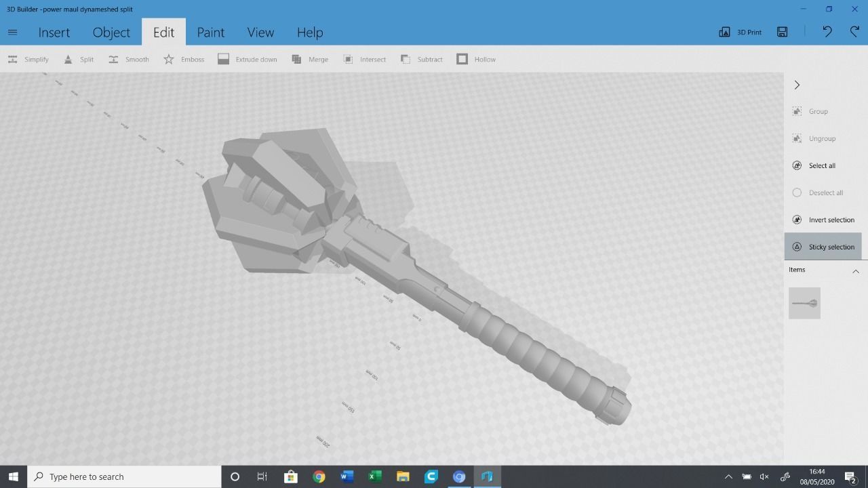
Task: Redo the last action
Action: pyautogui.click(x=854, y=32)
